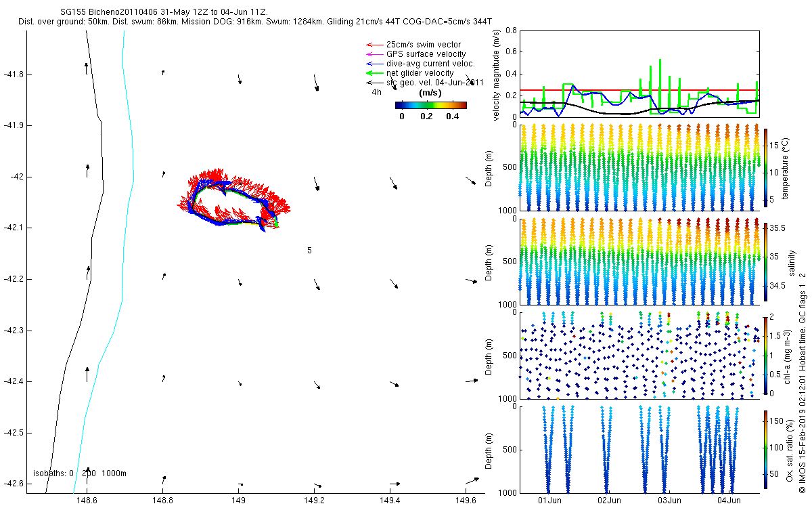Click the magenta GPS surface velocity legend arrow
This screenshot has width=812, height=508.
(x=374, y=54)
